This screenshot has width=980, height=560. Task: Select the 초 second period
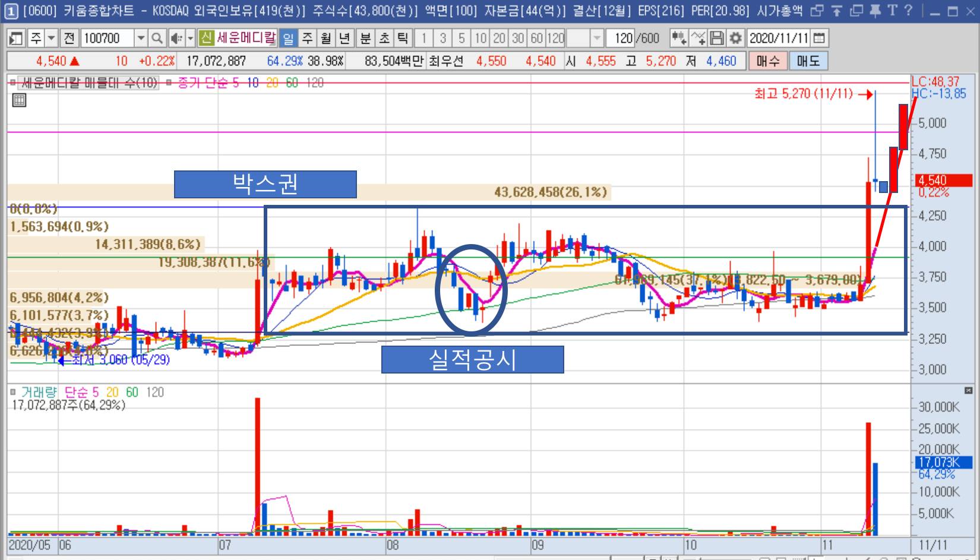coord(384,39)
